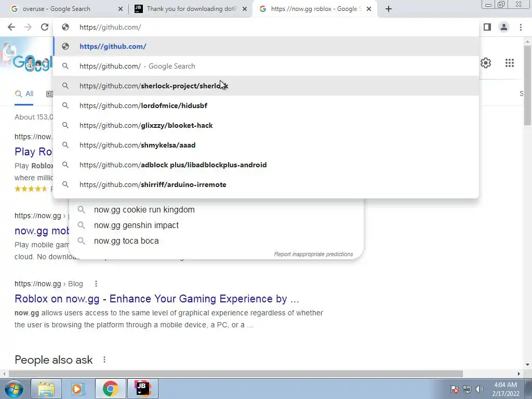Viewport: 532px width, 399px height.
Task: Pick the now.gg cookie run kingdom prediction
Action: pyautogui.click(x=216, y=210)
